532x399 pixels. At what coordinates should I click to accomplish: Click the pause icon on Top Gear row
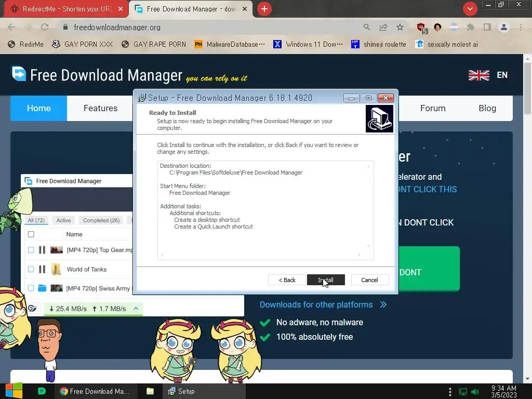(x=42, y=250)
